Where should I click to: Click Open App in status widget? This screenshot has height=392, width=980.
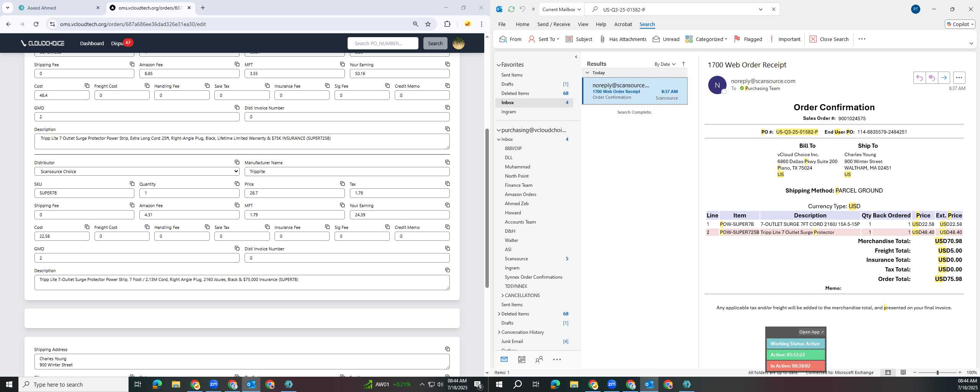(811, 332)
